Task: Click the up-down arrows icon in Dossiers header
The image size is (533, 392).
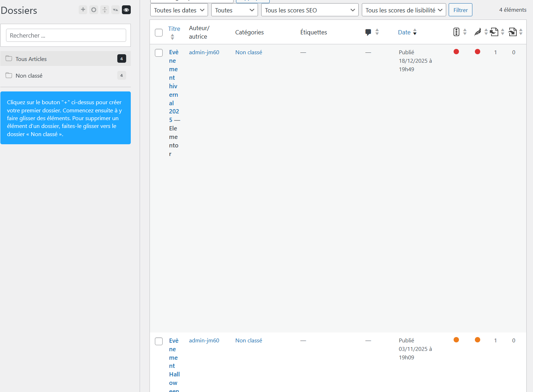Action: 105,10
